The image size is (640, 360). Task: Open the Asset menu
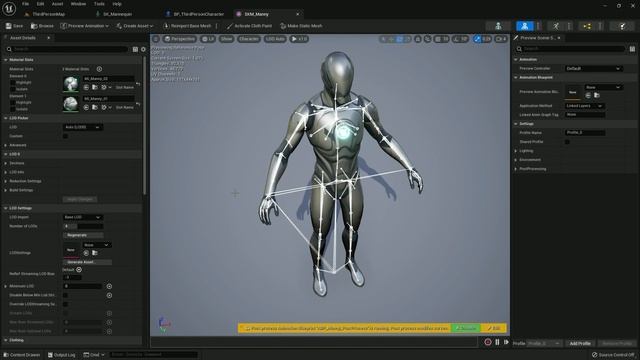pos(57,4)
